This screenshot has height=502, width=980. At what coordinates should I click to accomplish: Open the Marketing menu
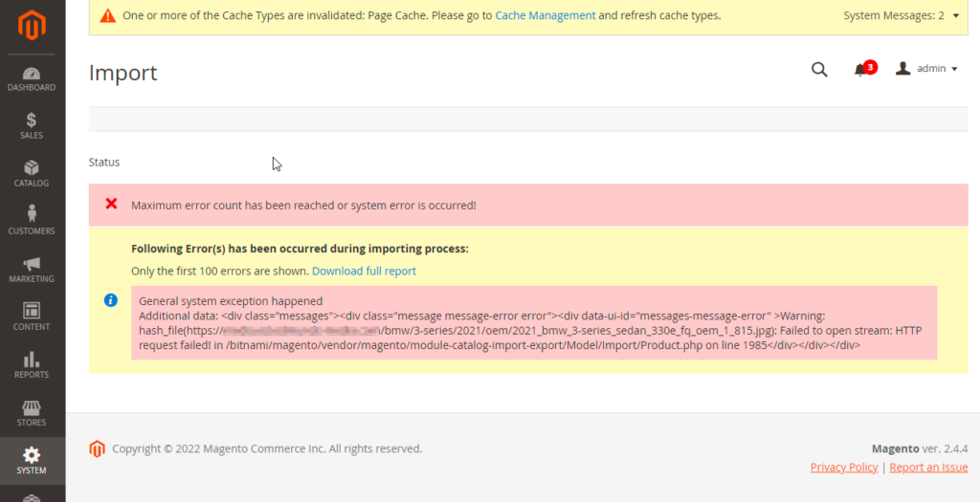pyautogui.click(x=32, y=269)
